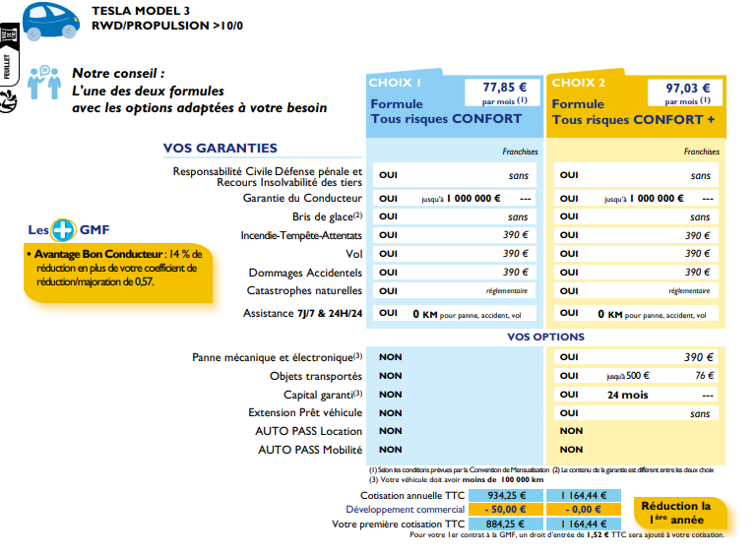Click Choix 1 'Vol' franchise 390 €

tap(516, 254)
